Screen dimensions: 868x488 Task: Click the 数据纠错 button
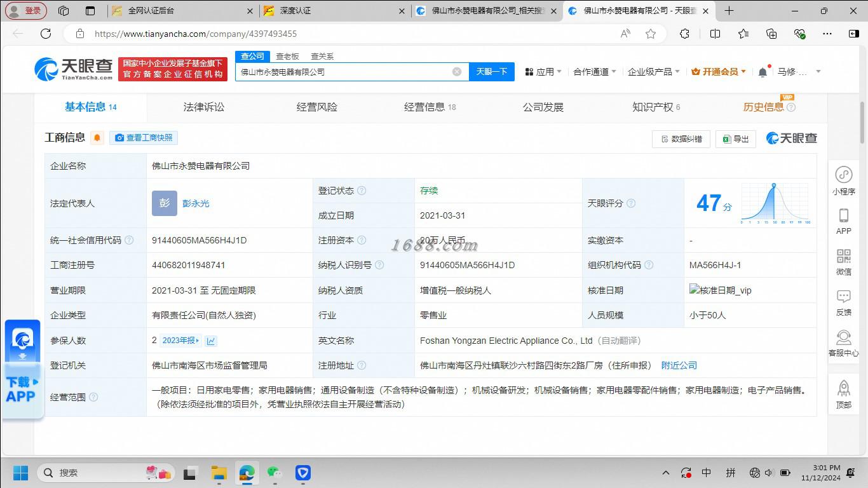coord(681,139)
